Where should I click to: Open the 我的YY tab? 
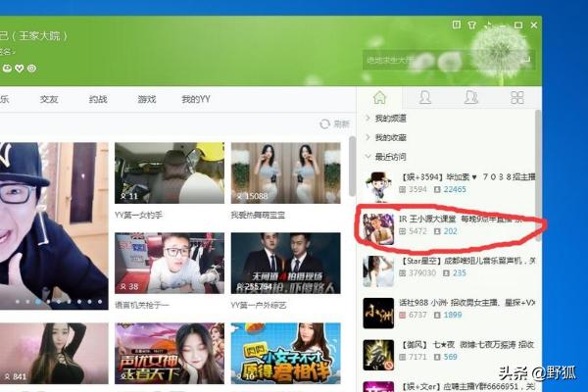coord(196,99)
